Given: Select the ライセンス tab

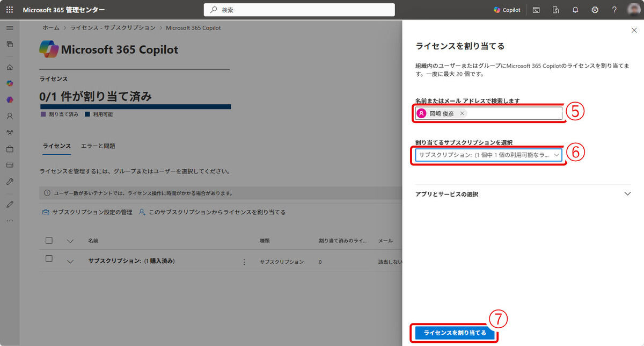Looking at the screenshot, I should (x=56, y=146).
